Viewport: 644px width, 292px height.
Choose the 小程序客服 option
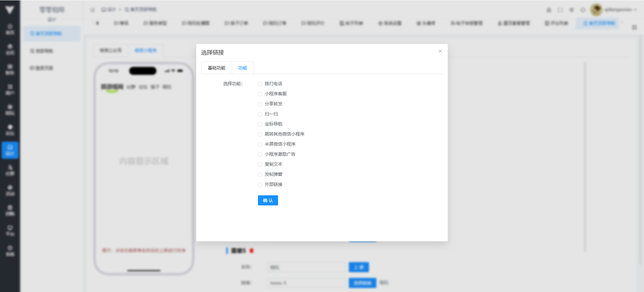260,94
